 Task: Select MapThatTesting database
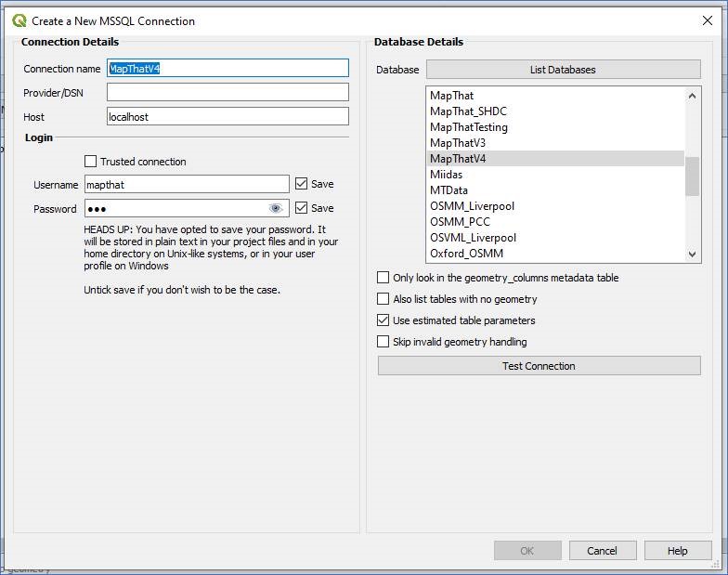click(x=555, y=126)
